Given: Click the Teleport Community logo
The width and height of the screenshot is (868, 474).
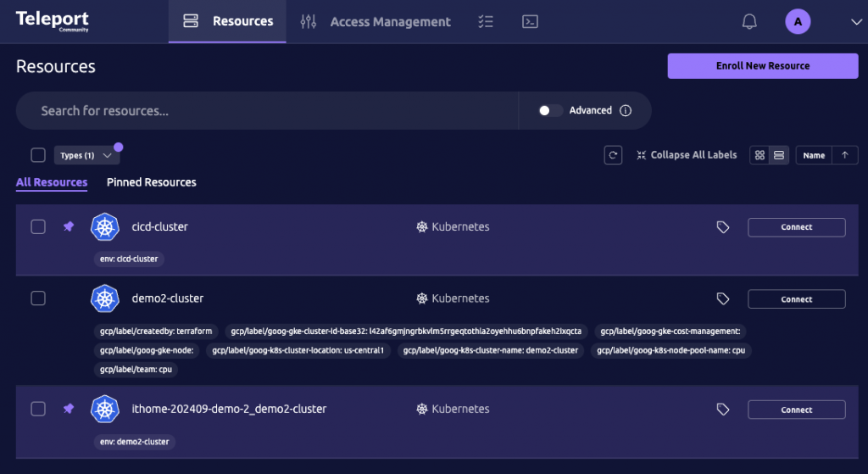Looking at the screenshot, I should click(52, 21).
